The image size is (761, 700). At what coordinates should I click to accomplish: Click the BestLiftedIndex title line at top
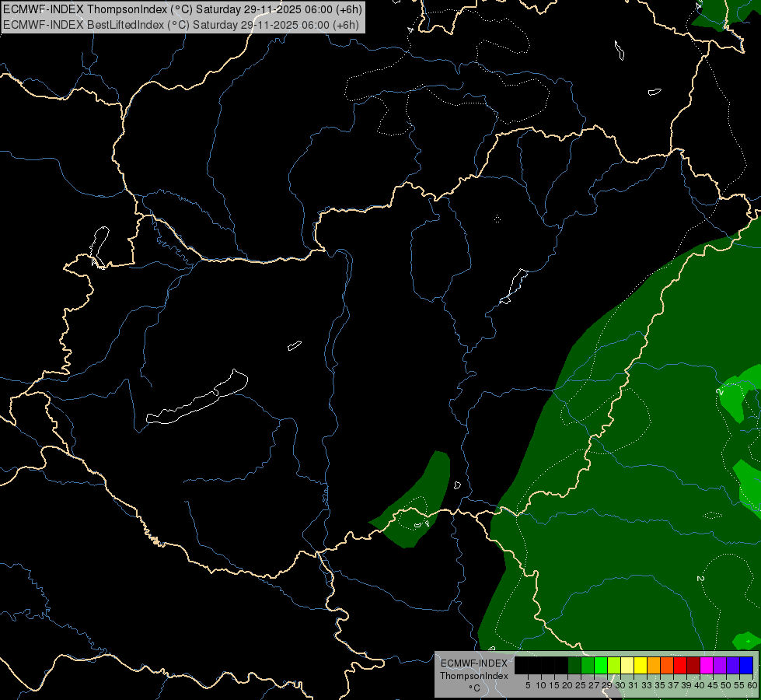coord(181,25)
